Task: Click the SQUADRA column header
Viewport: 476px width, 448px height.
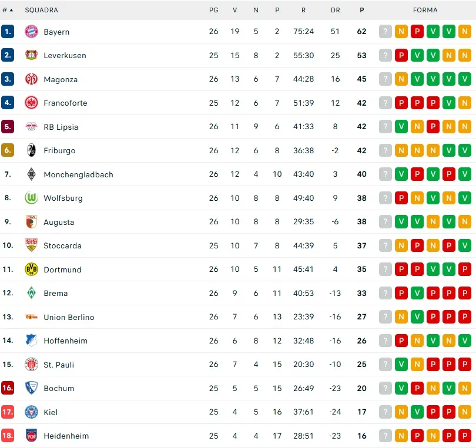Action: coord(41,10)
